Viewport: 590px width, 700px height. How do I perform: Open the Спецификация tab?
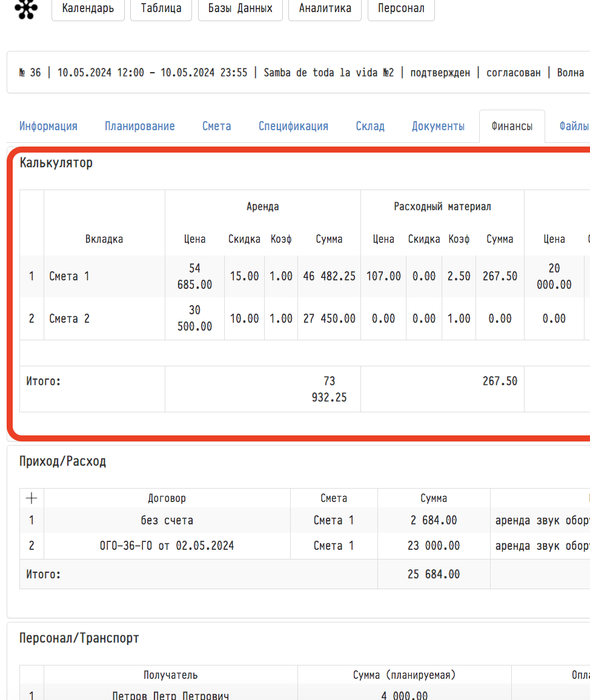[293, 126]
